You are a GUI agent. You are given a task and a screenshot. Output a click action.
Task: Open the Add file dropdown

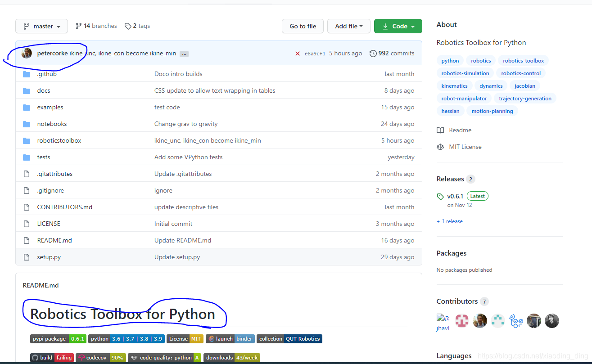(348, 26)
